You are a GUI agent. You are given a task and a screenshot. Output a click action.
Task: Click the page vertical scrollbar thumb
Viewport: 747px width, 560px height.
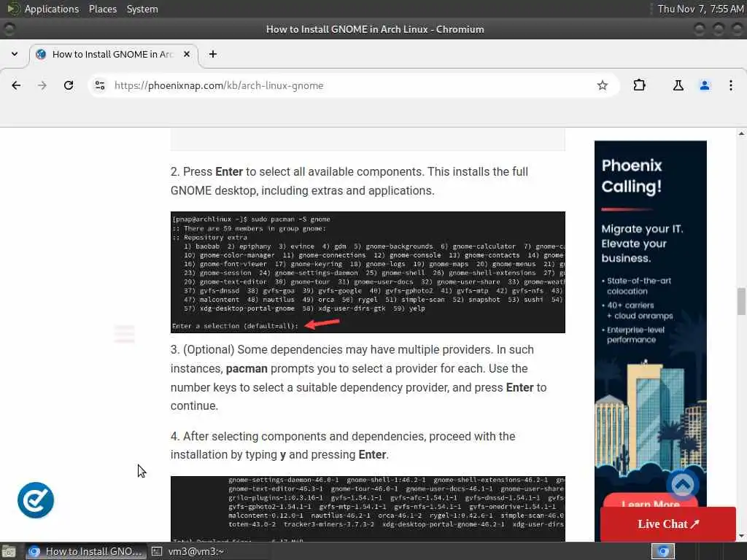741,301
